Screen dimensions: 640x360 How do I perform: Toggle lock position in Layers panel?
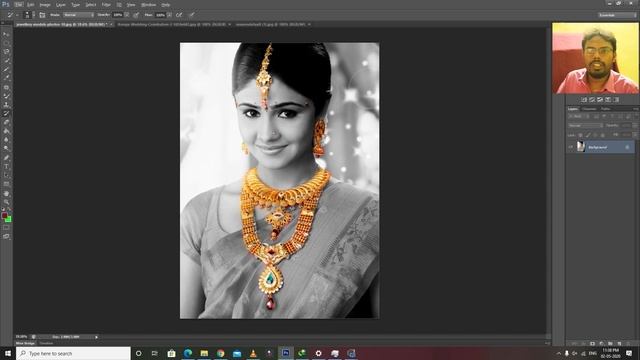coord(595,135)
